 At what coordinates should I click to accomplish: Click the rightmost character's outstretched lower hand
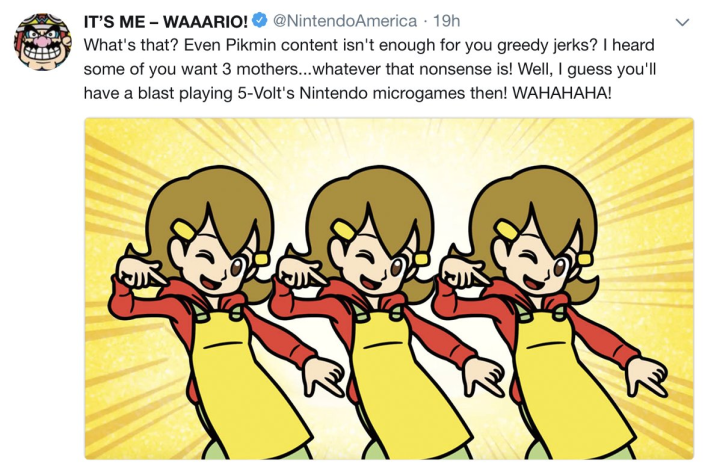pos(646,377)
